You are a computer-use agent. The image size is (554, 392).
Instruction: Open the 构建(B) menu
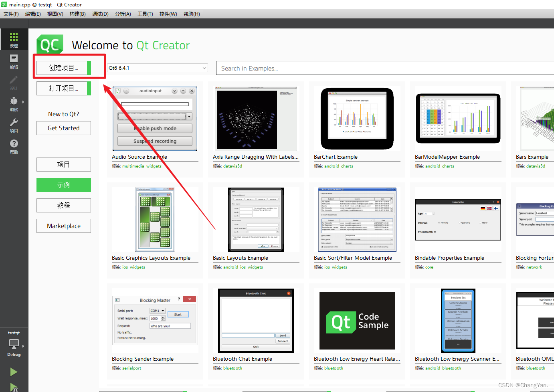[78, 14]
